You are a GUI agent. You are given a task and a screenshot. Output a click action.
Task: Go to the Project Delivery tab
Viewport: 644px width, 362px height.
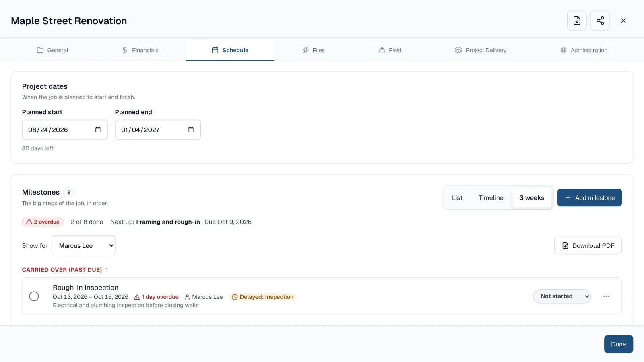coord(481,50)
